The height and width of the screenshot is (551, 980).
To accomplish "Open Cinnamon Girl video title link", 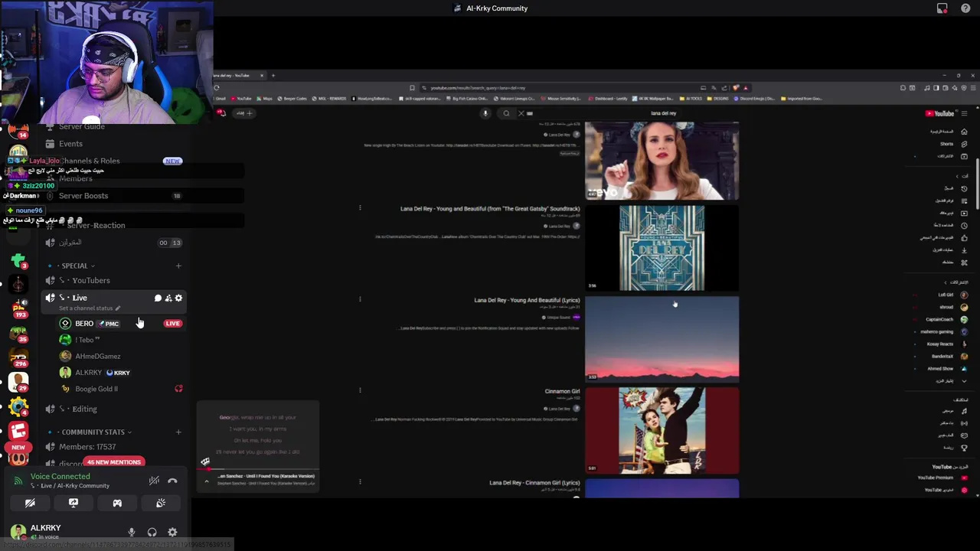I will click(x=562, y=391).
